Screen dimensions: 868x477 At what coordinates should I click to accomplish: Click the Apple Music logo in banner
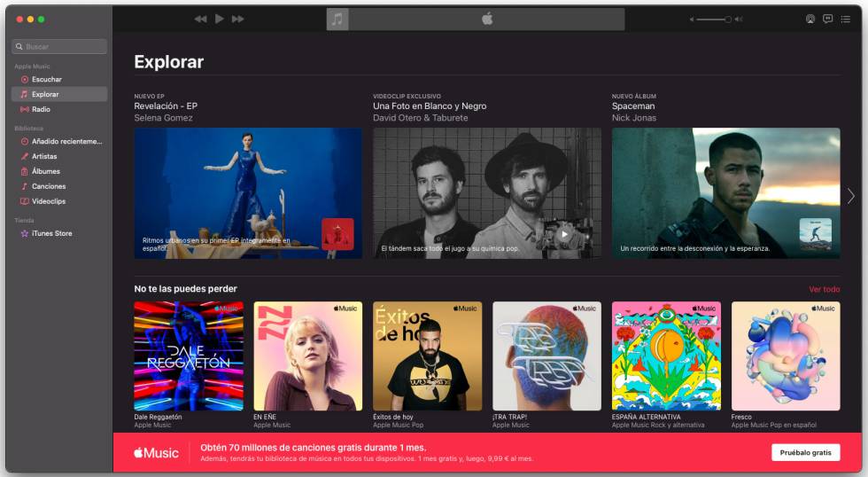156,453
